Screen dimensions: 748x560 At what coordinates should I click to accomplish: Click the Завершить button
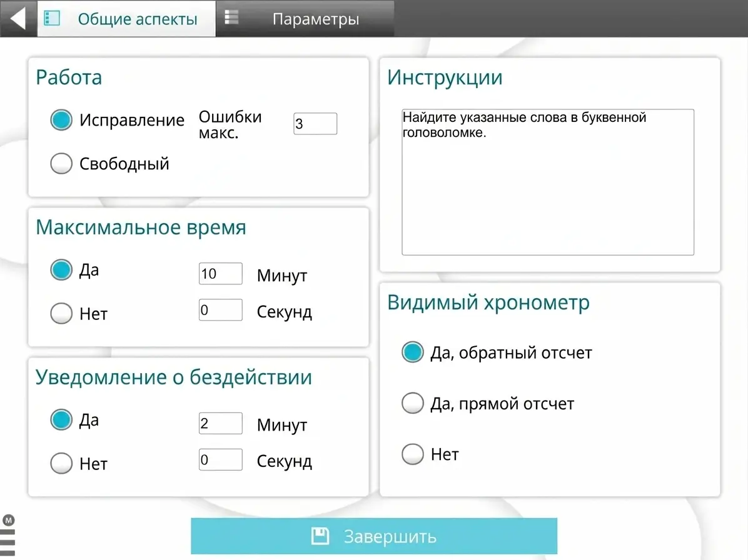pyautogui.click(x=374, y=536)
